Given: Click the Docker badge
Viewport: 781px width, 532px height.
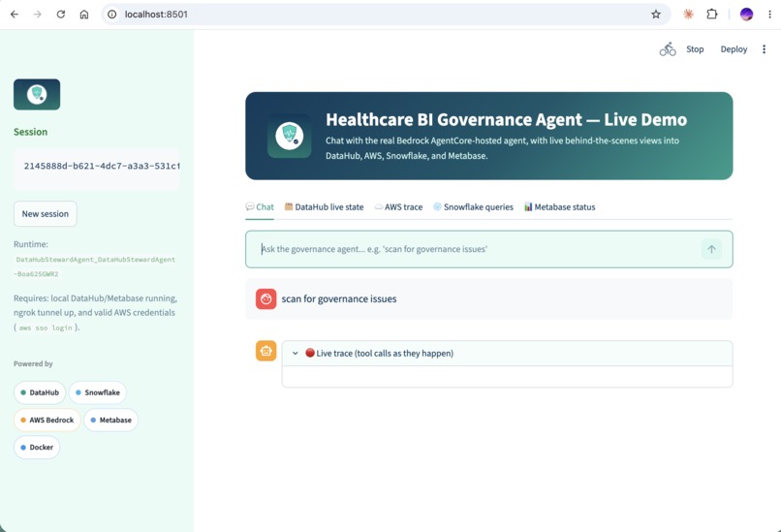Looking at the screenshot, I should [x=37, y=448].
